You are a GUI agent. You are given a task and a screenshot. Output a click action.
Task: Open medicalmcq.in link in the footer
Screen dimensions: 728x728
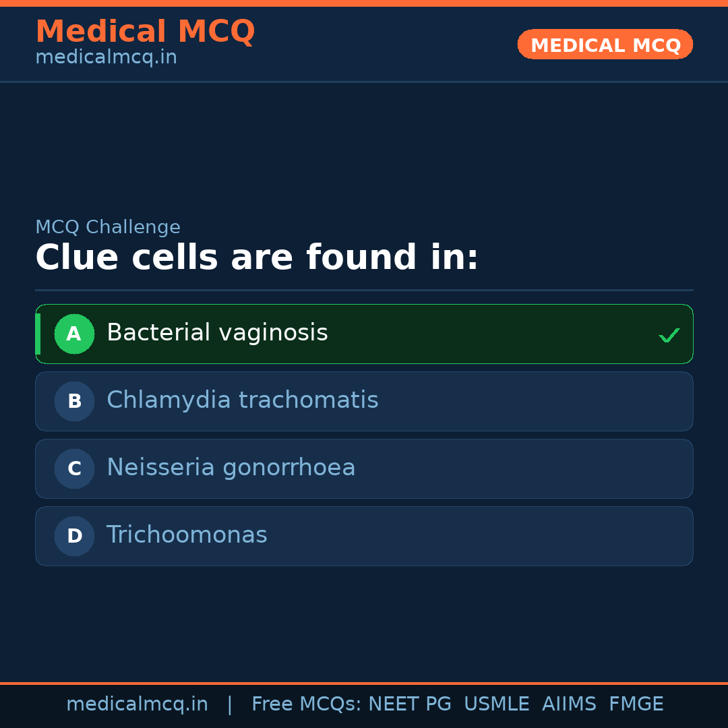(137, 704)
